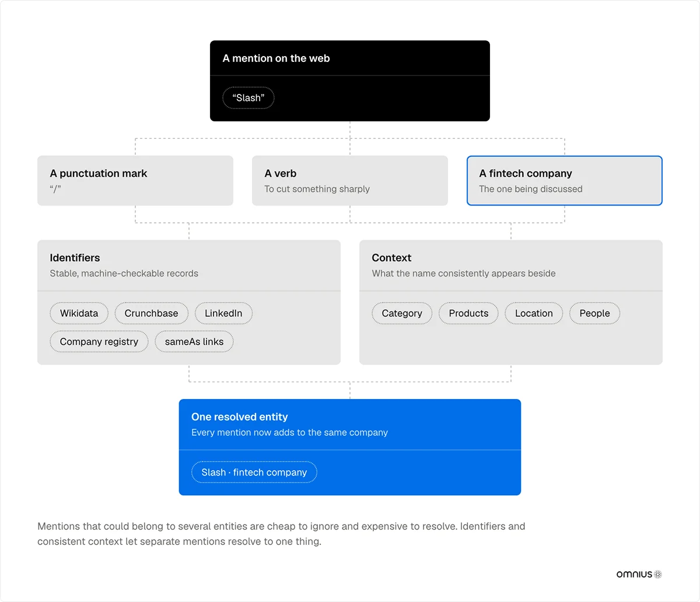Select the Wikidata tag

click(x=79, y=313)
